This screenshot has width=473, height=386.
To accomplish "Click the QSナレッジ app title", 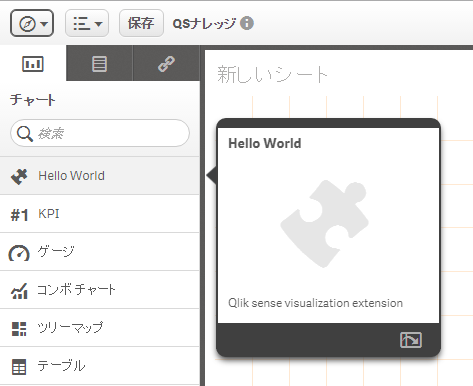I will tap(204, 23).
